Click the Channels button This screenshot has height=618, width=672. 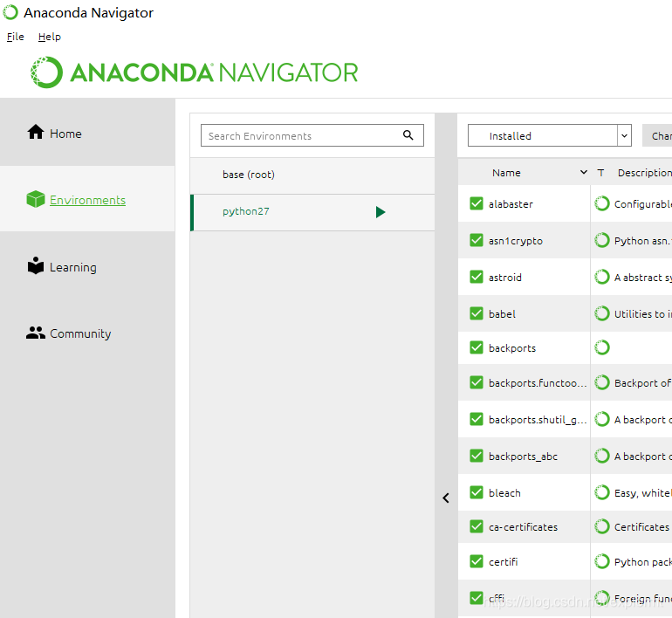point(657,136)
